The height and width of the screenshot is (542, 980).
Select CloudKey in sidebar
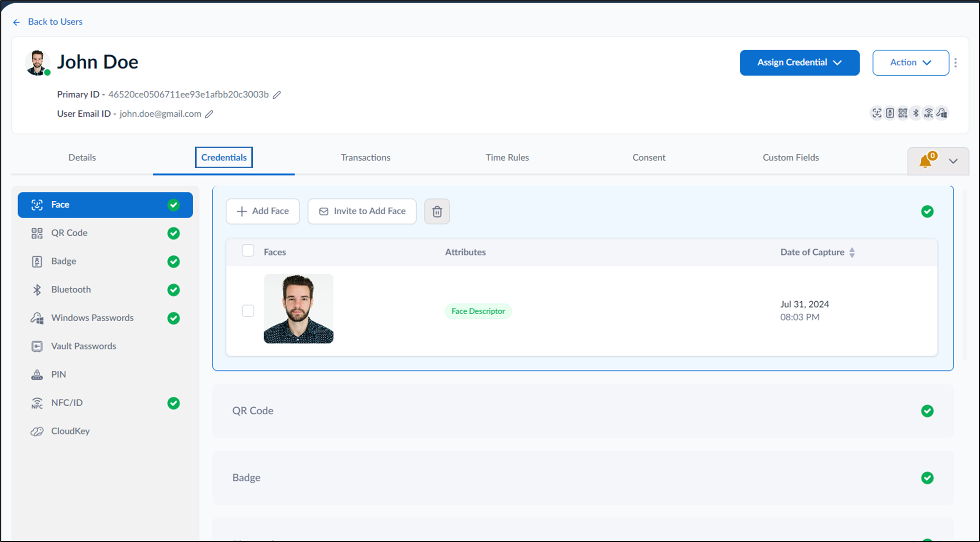click(105, 432)
